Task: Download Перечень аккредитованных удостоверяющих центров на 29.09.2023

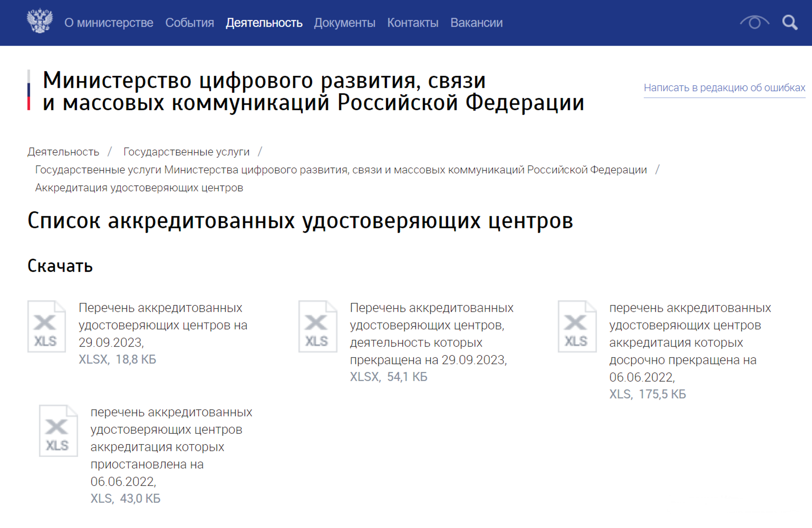Action: [x=163, y=325]
